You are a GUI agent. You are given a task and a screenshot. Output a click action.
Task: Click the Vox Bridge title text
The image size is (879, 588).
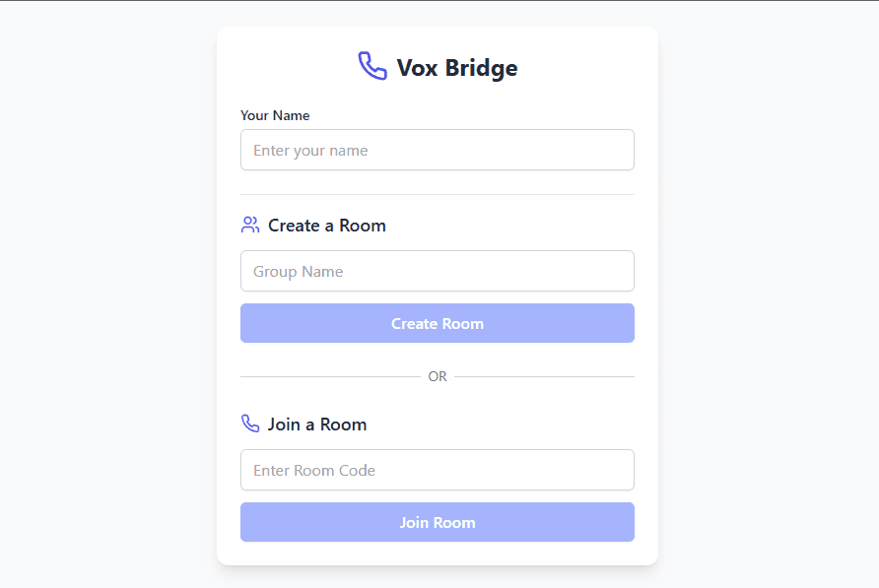tap(456, 68)
